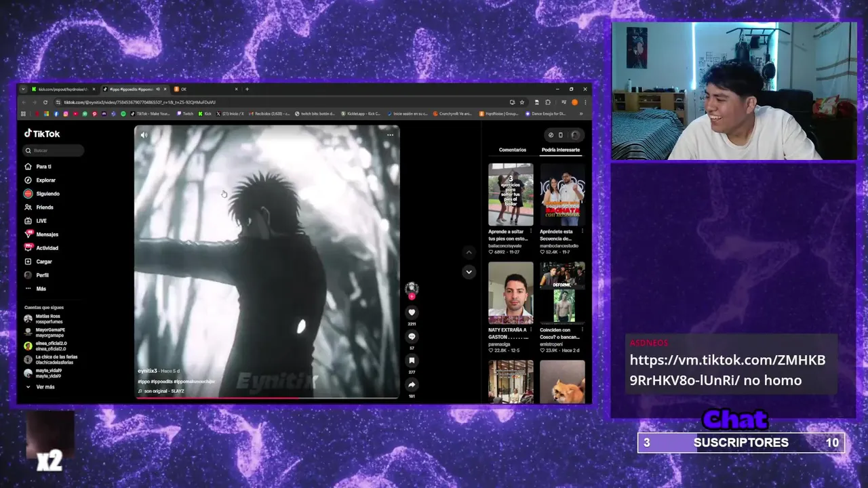Open the Cargar upload page
Viewport: 868px width, 488px height.
coord(39,262)
